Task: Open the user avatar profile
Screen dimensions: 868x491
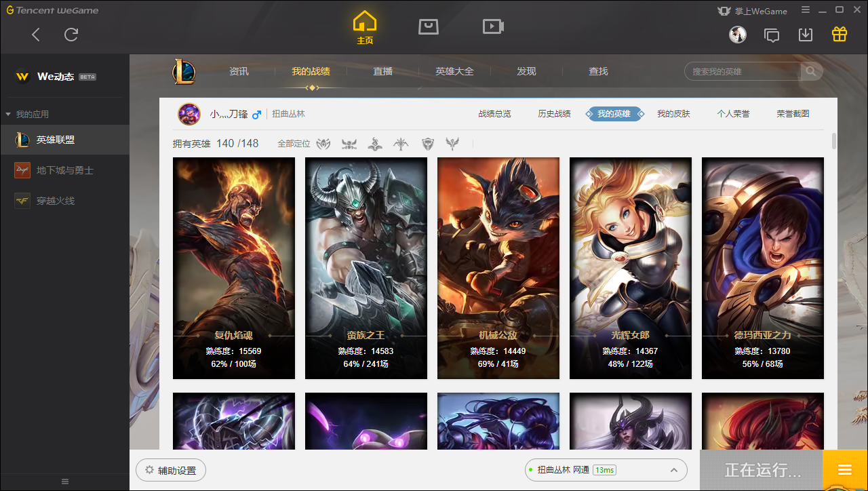Action: click(x=738, y=34)
